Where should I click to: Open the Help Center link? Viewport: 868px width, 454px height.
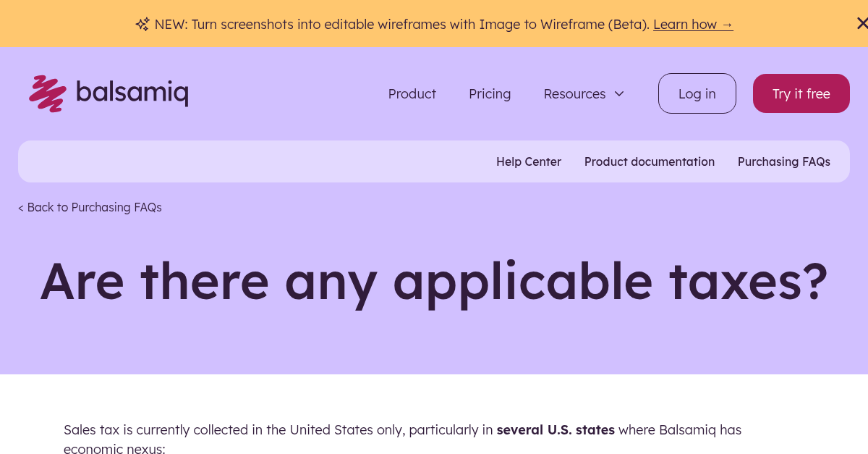point(528,161)
